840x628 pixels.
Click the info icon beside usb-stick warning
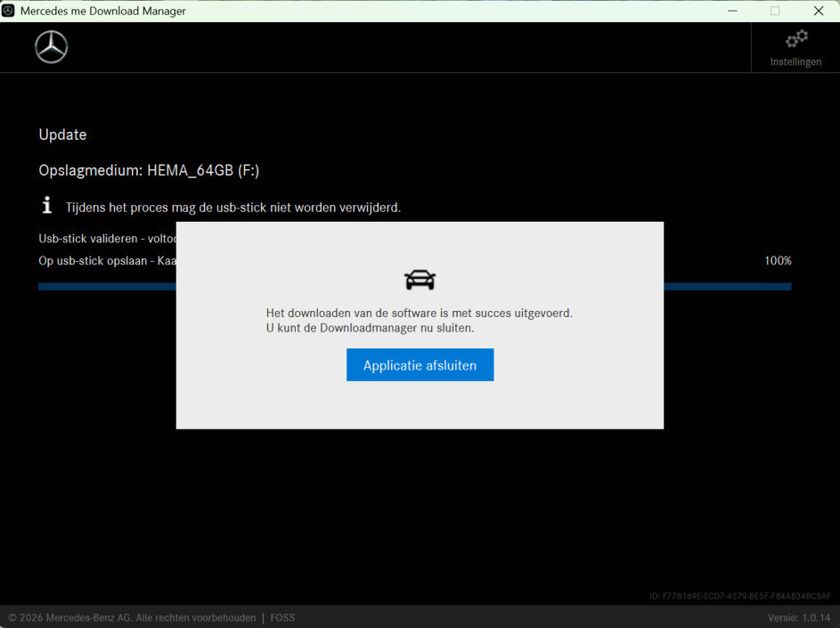[47, 205]
